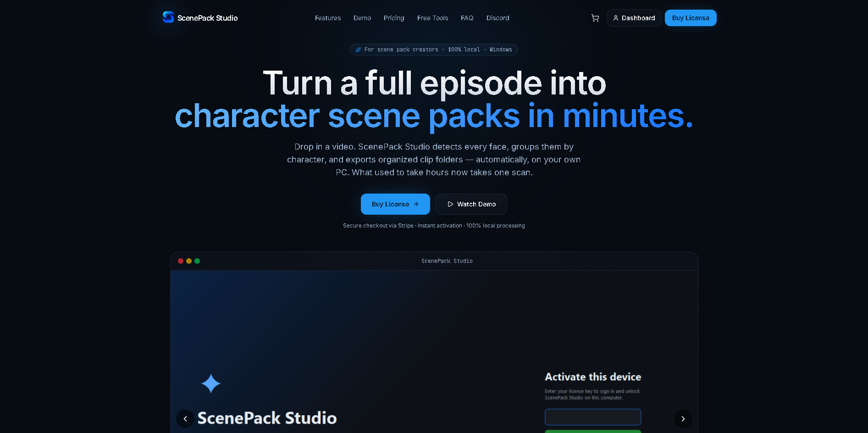The height and width of the screenshot is (433, 868).
Task: Click the green button below license field
Action: [593, 431]
